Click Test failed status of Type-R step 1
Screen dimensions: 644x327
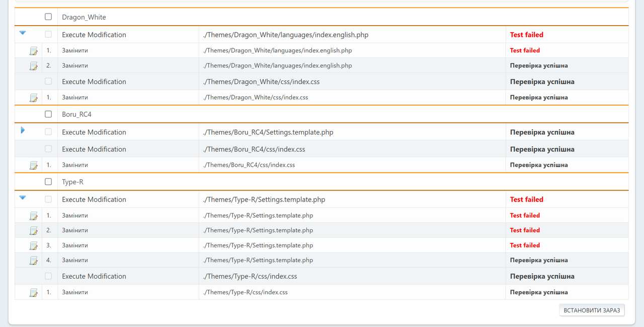tap(525, 215)
